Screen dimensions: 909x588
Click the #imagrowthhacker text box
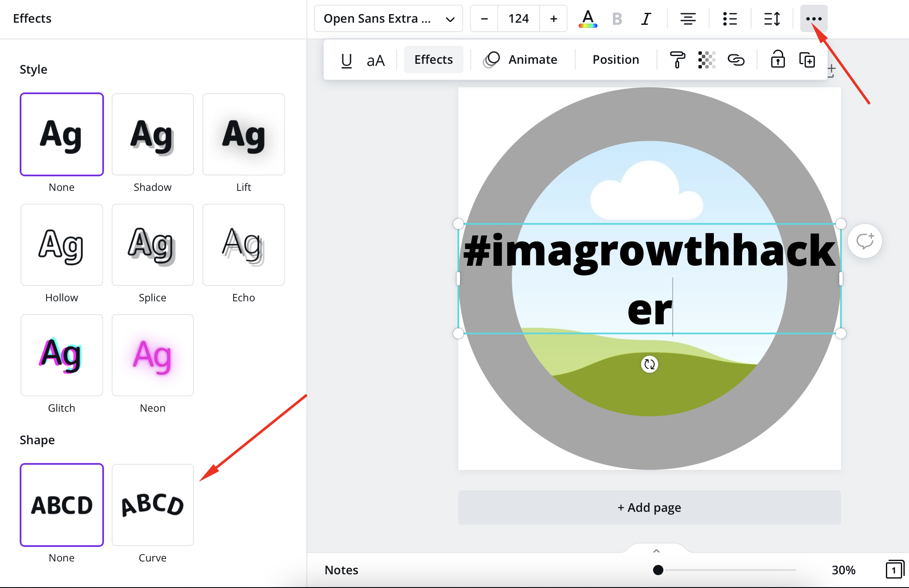coord(649,279)
